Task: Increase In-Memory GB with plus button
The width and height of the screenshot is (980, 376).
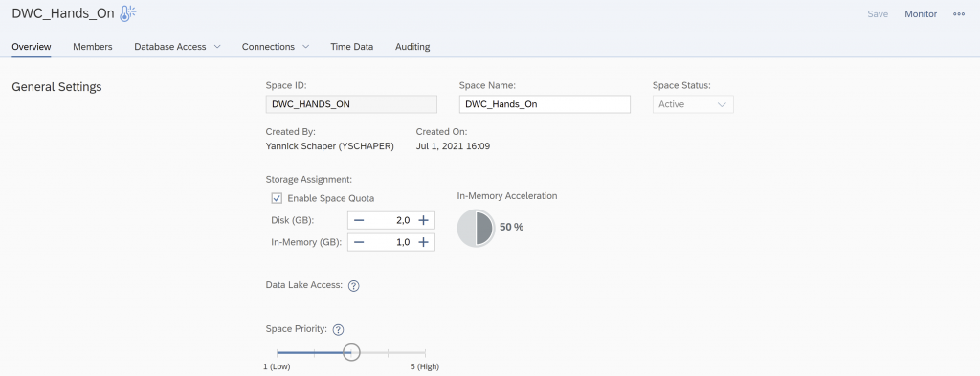Action: [423, 242]
